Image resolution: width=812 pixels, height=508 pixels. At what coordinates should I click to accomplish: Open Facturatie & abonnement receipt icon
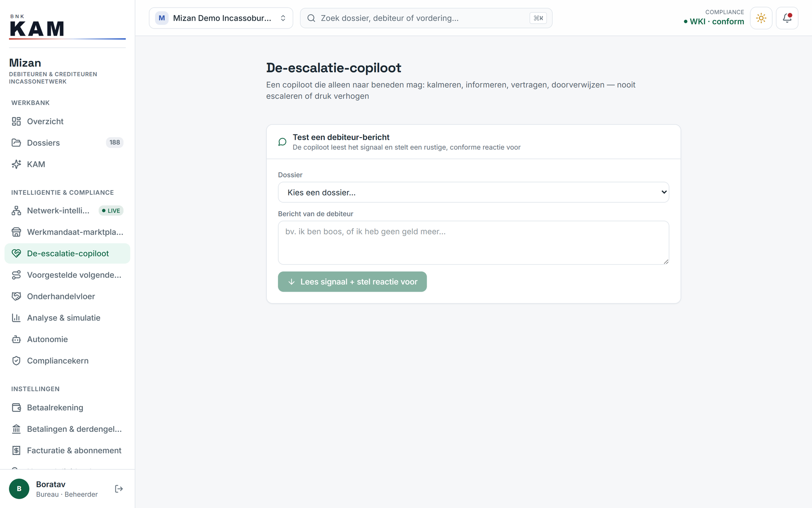click(x=16, y=450)
